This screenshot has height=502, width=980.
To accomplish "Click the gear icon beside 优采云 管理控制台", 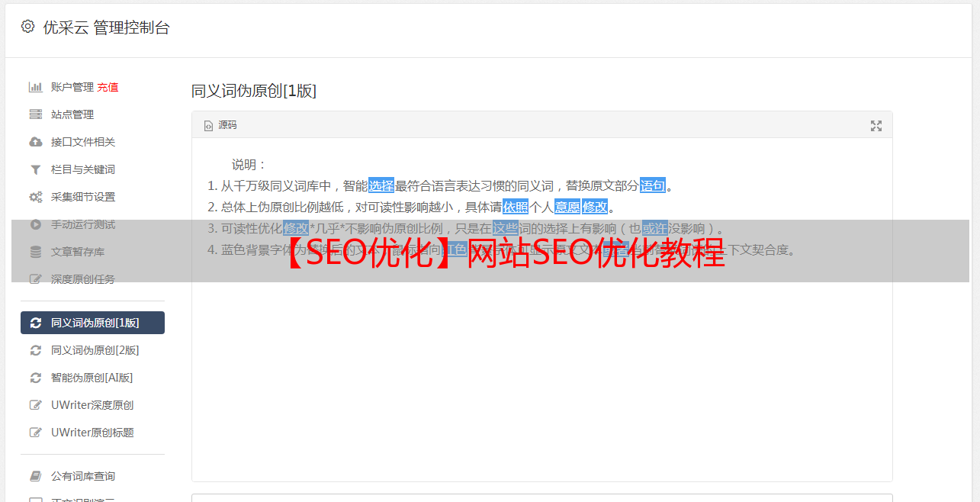I will click(28, 27).
